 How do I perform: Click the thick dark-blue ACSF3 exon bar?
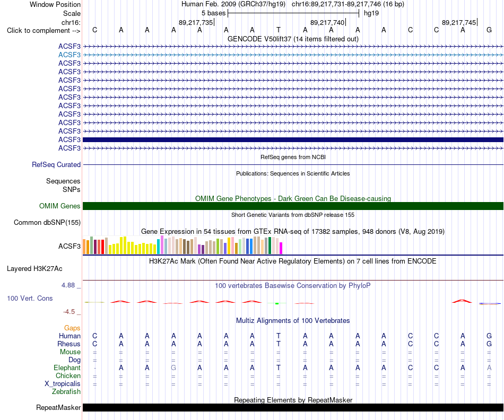coord(293,140)
